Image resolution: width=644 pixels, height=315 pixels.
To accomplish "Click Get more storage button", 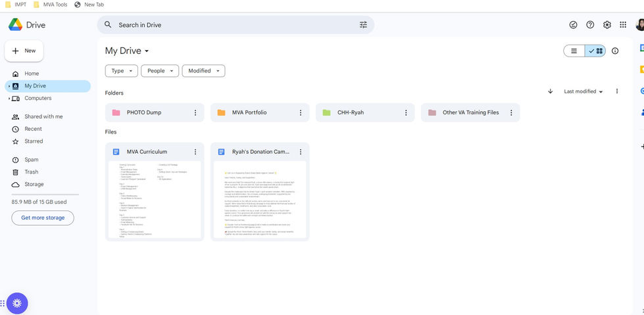I will coord(43,218).
